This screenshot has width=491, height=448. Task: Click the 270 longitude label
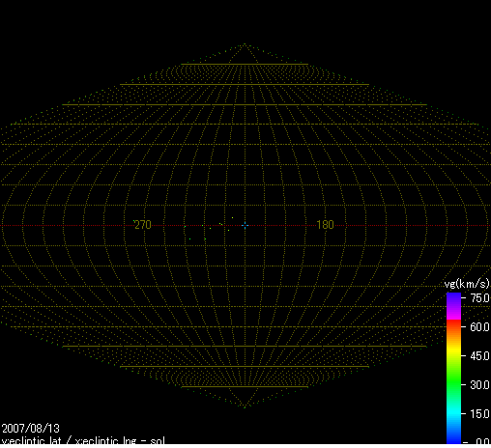pos(143,225)
